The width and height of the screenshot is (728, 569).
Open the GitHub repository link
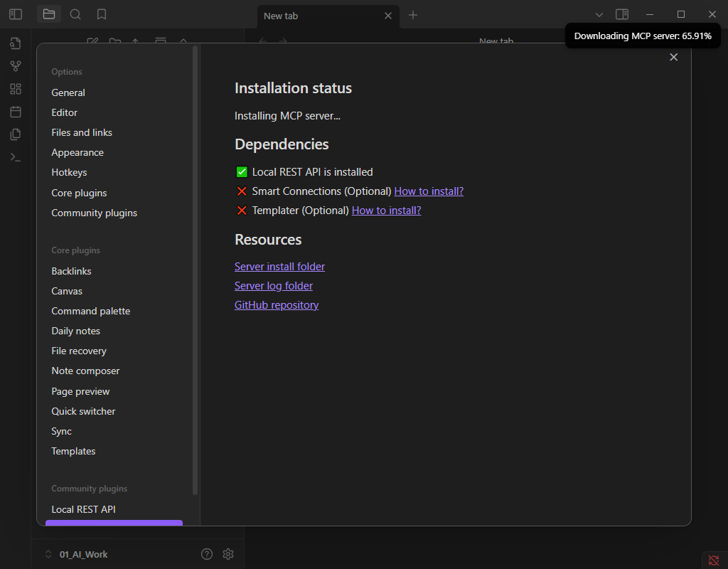[x=277, y=305]
